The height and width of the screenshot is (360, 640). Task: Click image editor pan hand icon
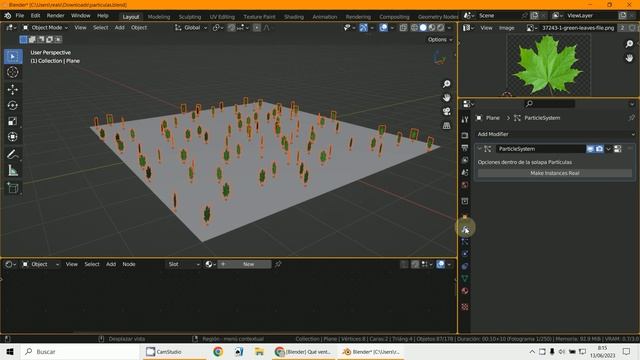click(629, 58)
